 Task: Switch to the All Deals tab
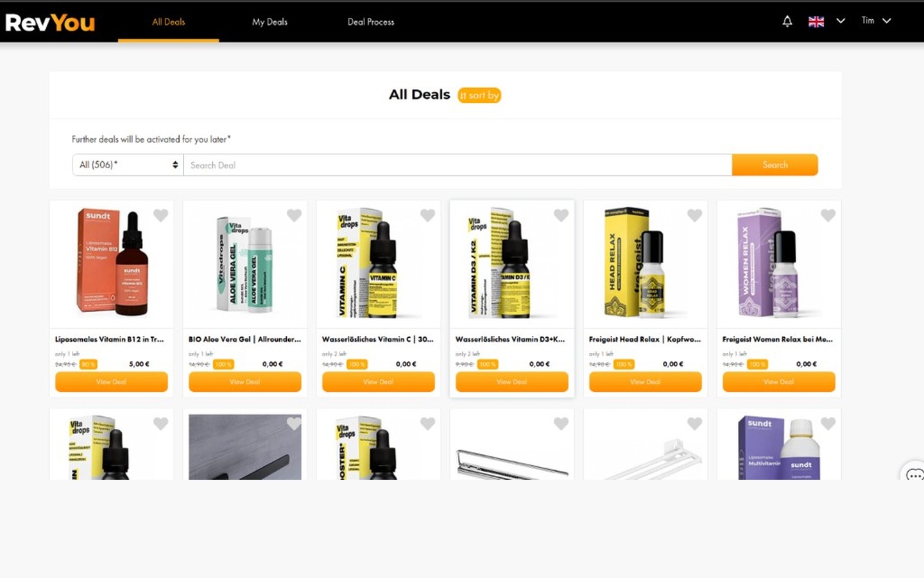click(168, 22)
